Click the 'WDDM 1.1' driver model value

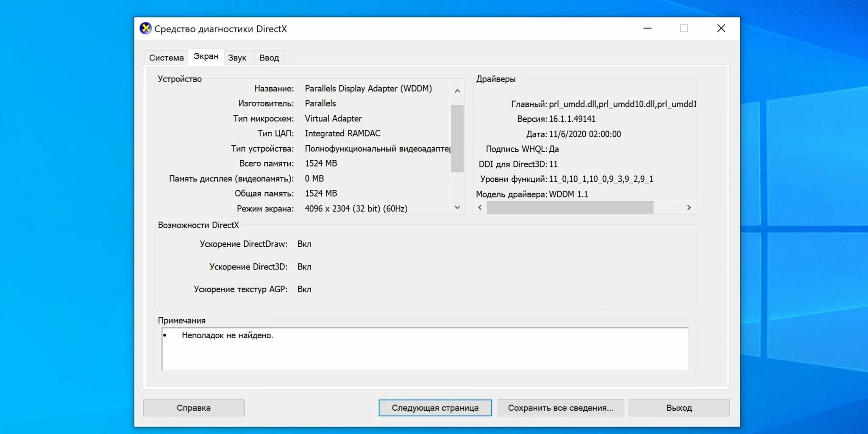point(568,194)
